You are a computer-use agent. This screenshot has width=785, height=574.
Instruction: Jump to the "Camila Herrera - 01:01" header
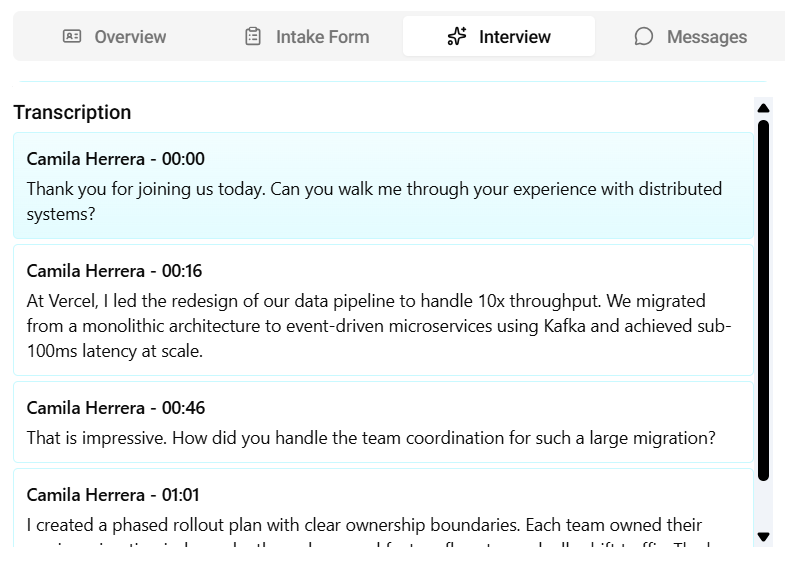point(115,495)
